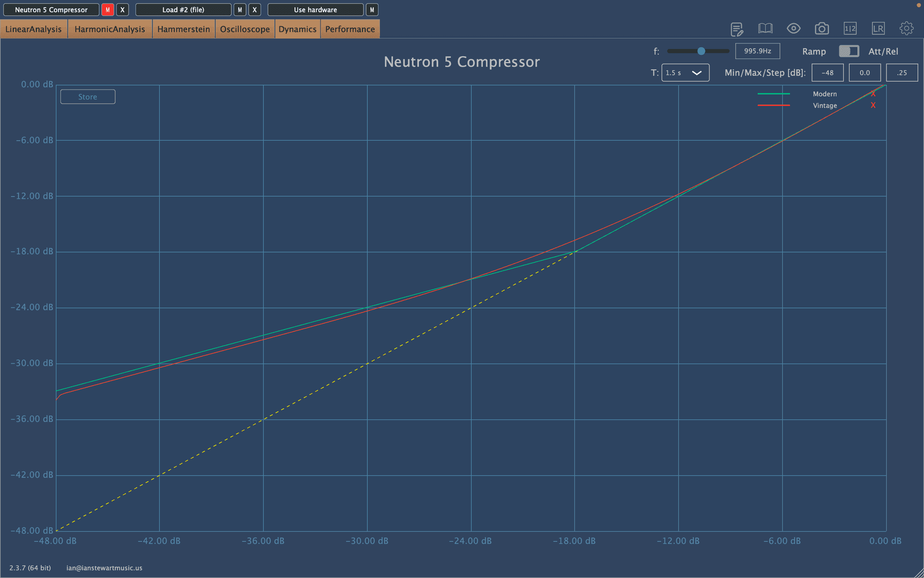The image size is (924, 578).
Task: Adjust the frequency slider handle
Action: tap(701, 51)
